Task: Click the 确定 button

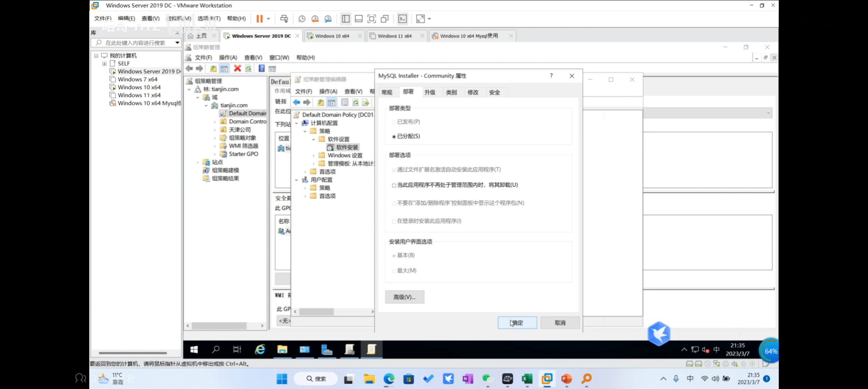Action: point(517,323)
